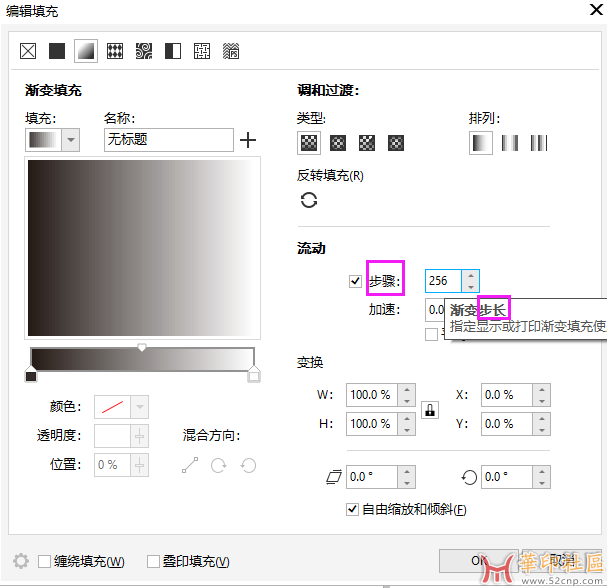
Task: Decrease the Y offset percentage
Action: click(542, 430)
